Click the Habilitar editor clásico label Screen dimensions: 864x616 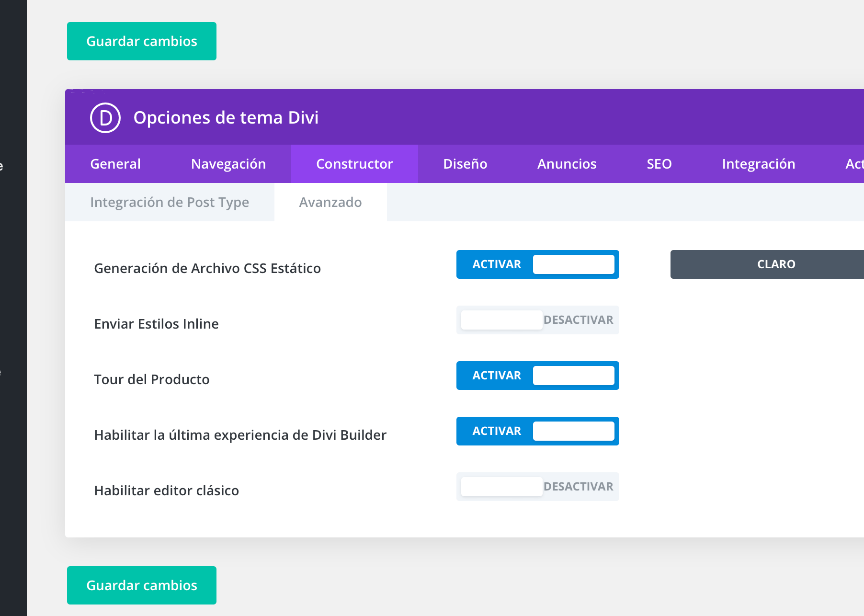(x=167, y=491)
